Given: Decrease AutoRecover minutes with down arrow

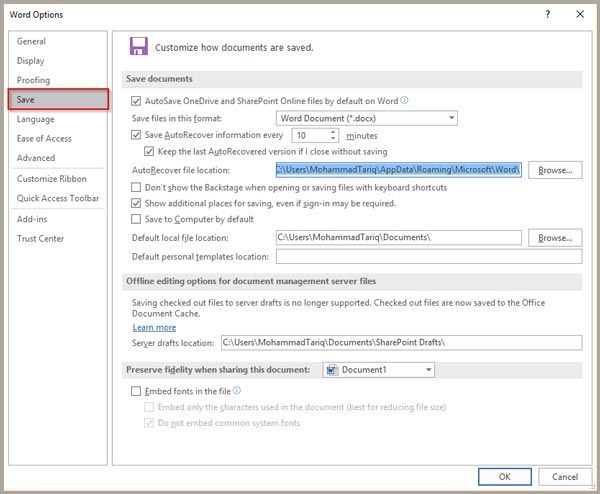Looking at the screenshot, I should click(333, 139).
